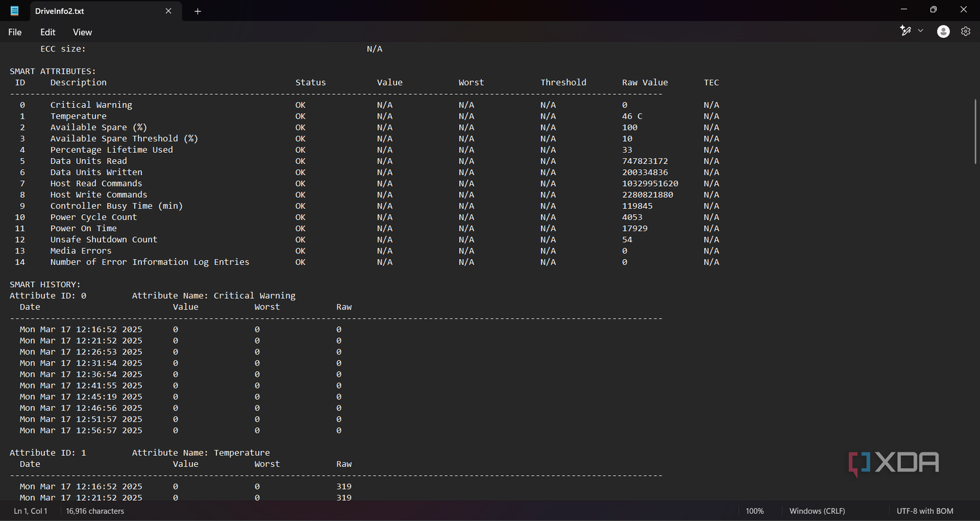The image size is (980, 521).
Task: Click the UTF-8 with BOM encoding indicator
Action: pyautogui.click(x=925, y=511)
